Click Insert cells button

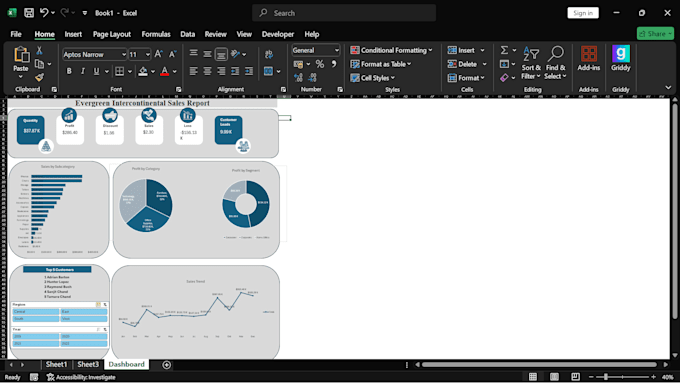click(x=461, y=50)
